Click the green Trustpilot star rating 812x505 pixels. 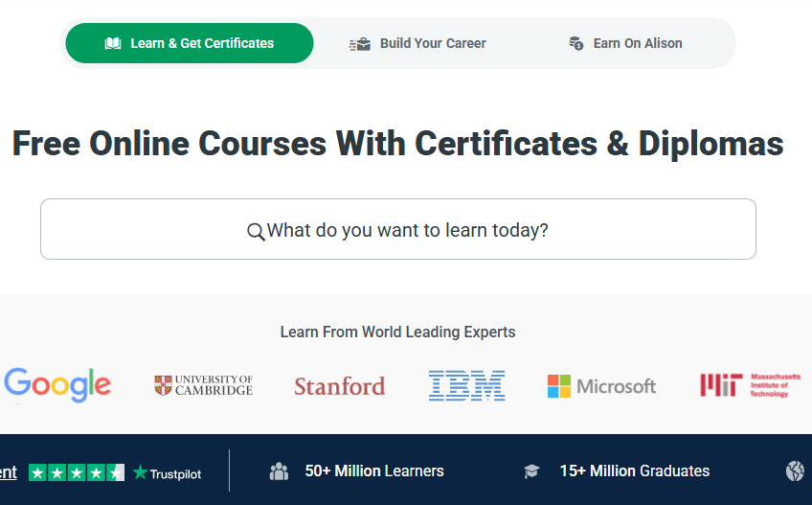(77, 471)
